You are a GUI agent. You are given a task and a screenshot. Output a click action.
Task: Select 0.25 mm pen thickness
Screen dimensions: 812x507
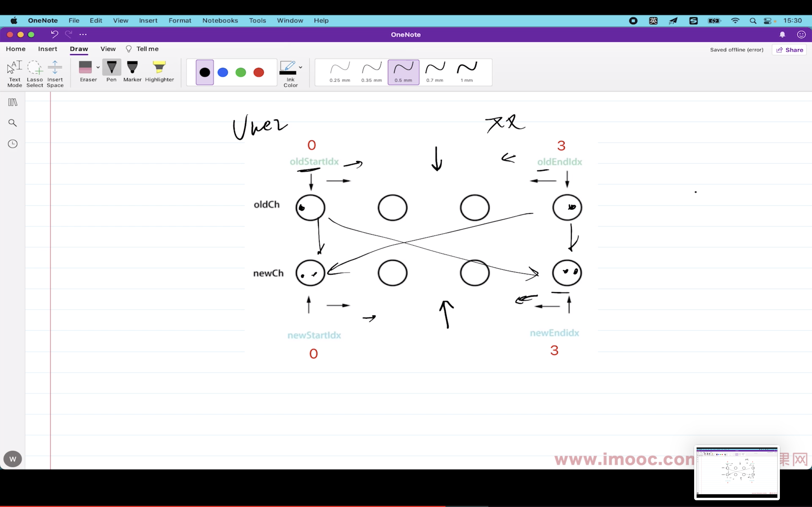click(x=339, y=72)
